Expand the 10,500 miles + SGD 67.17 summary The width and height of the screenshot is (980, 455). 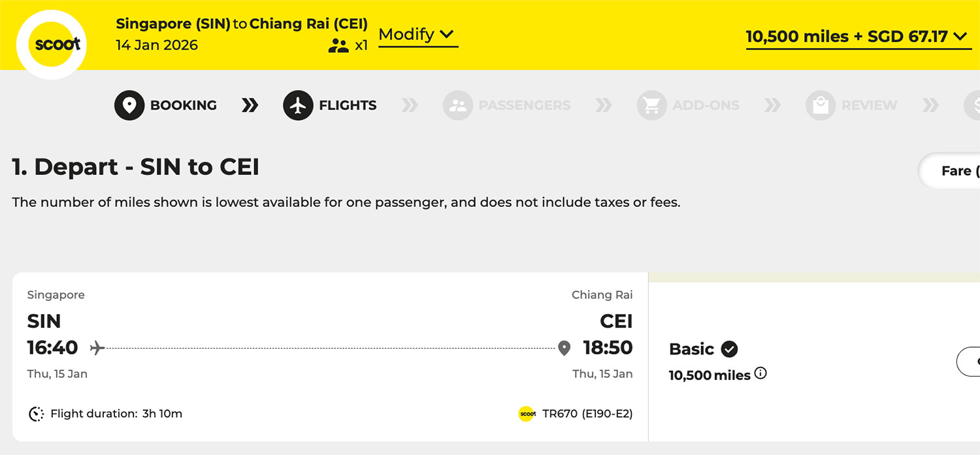point(857,37)
